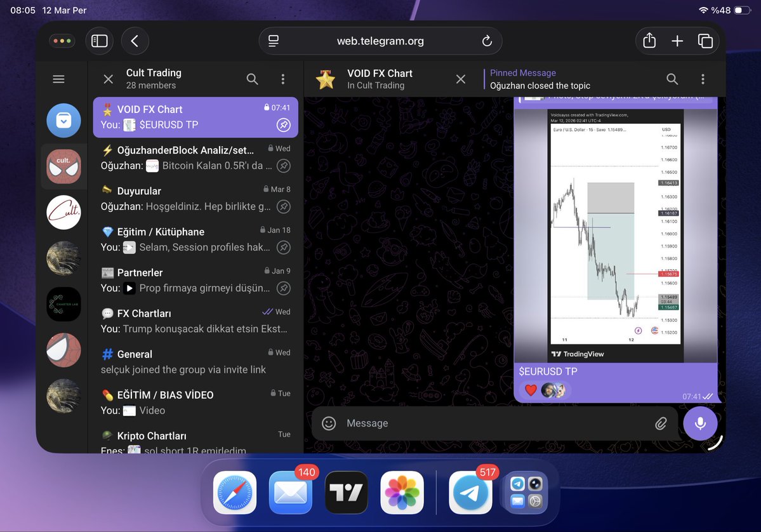761x532 pixels.
Task: Open the FX Chartları topic
Action: (195, 321)
